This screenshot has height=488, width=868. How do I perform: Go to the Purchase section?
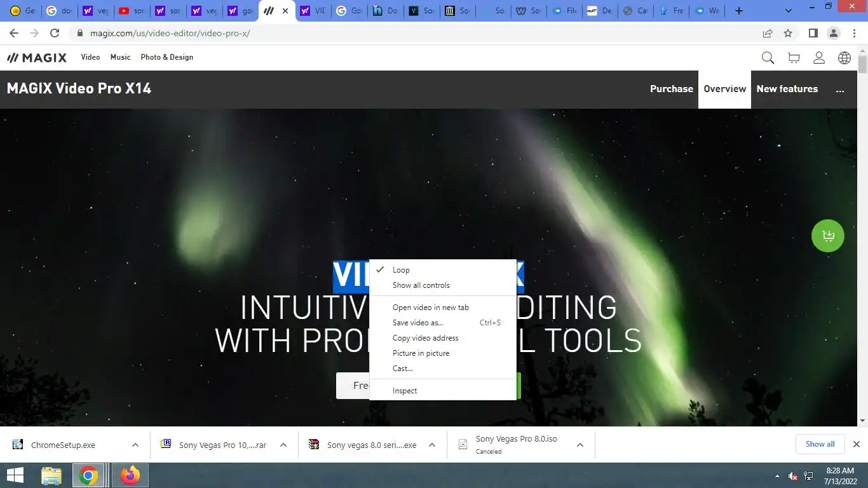(x=672, y=89)
